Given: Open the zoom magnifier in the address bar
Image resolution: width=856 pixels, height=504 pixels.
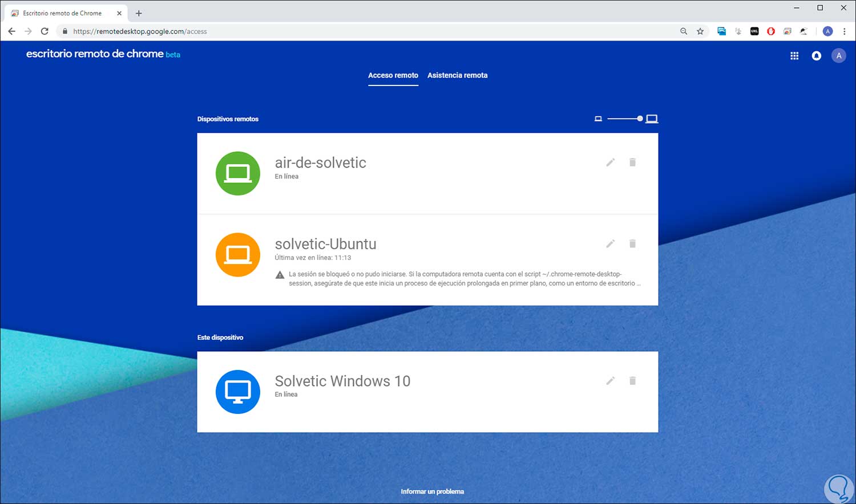Looking at the screenshot, I should tap(684, 31).
